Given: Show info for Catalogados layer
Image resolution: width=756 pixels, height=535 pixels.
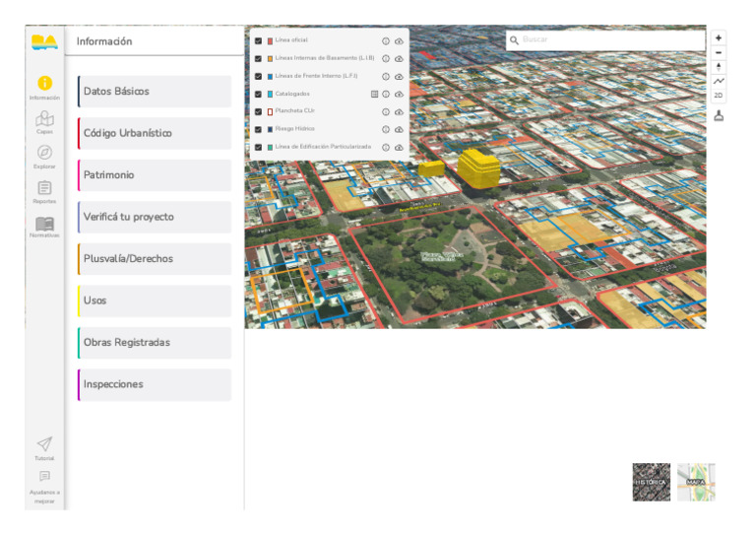Looking at the screenshot, I should (386, 94).
